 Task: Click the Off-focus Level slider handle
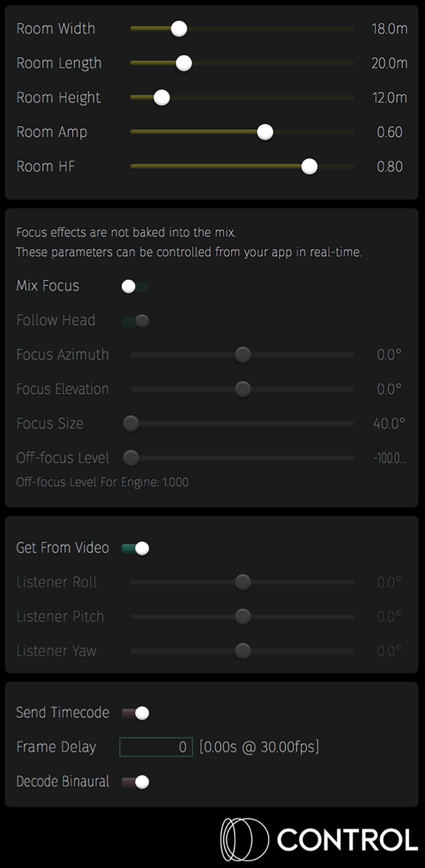point(131,458)
